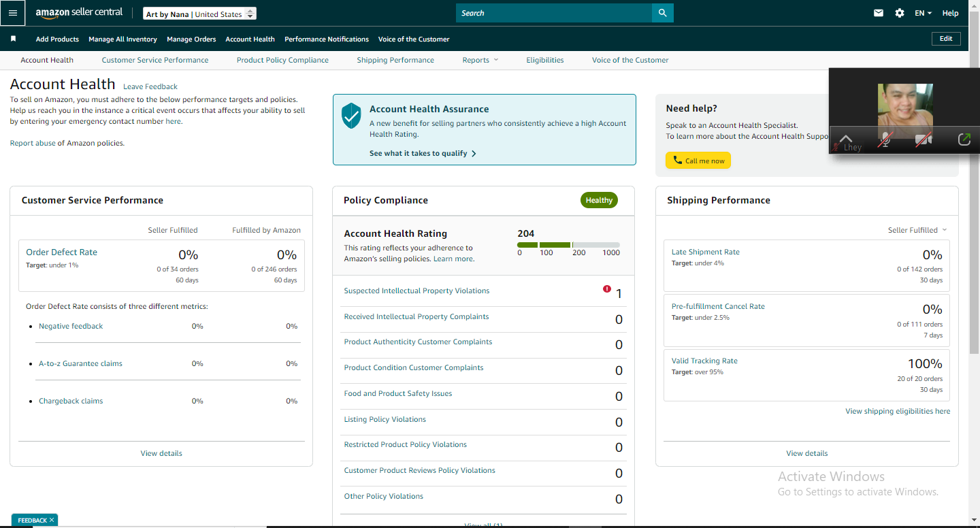980x528 pixels.
Task: Select the Voice of the Customer sub-tab
Action: click(x=630, y=60)
